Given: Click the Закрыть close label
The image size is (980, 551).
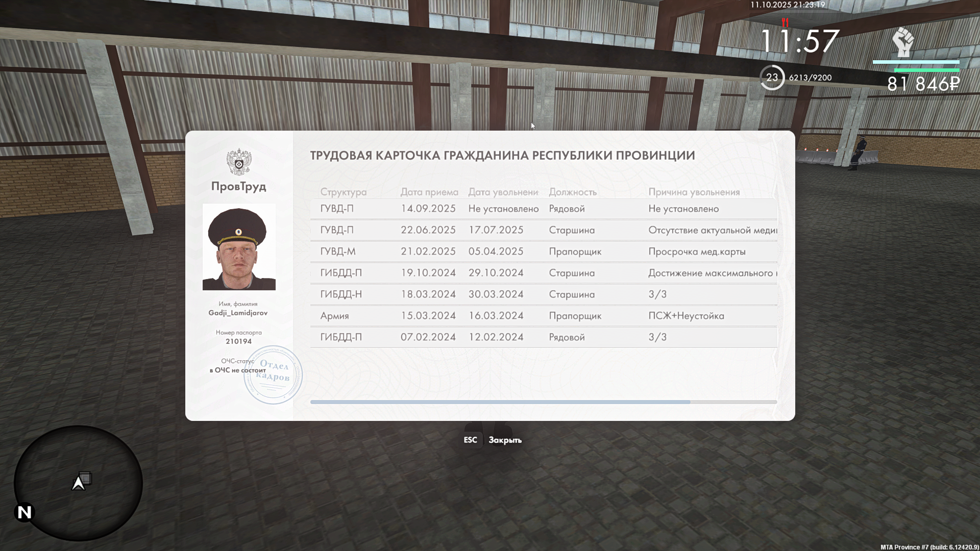Looking at the screenshot, I should [505, 440].
